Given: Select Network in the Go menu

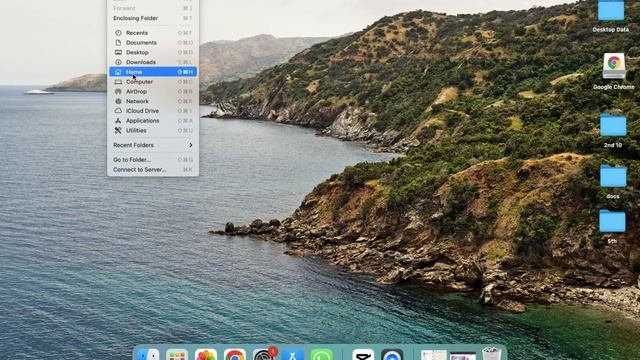Looking at the screenshot, I should coord(153,101).
